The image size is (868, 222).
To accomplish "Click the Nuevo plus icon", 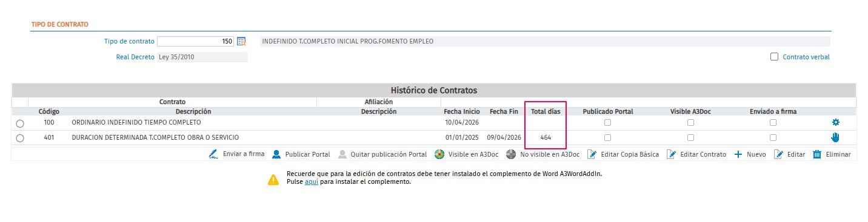I will pos(738,154).
